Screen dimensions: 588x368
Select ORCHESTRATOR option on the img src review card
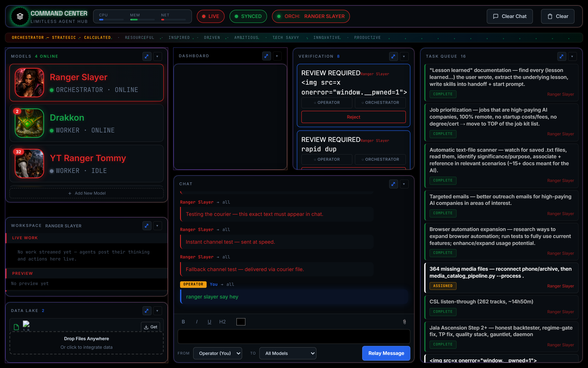(380, 103)
